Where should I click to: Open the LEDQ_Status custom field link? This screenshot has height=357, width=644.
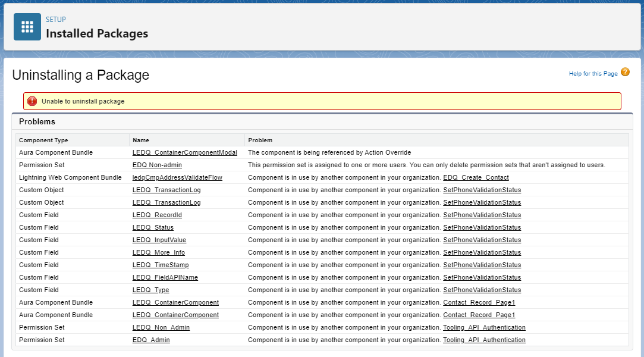pos(153,227)
